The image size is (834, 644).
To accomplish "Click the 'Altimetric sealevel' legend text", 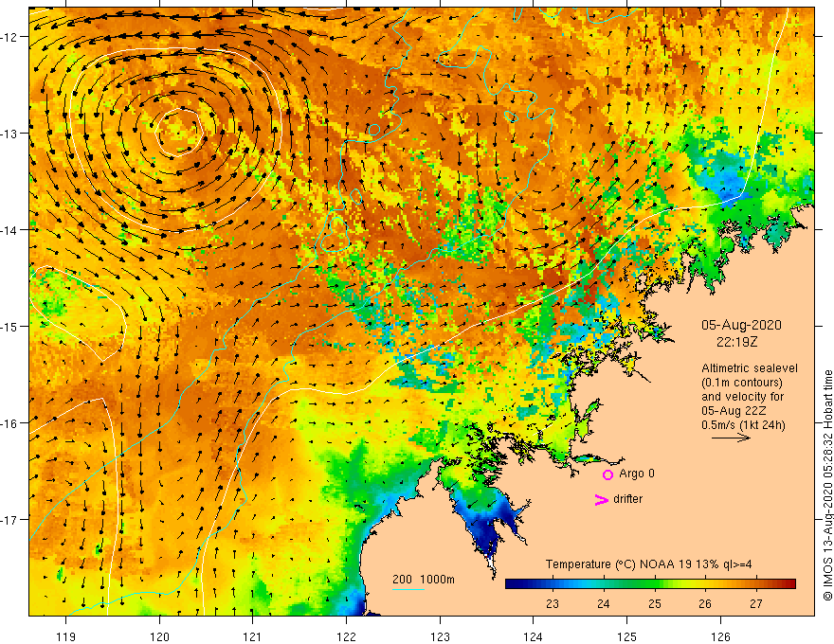I will point(750,368).
